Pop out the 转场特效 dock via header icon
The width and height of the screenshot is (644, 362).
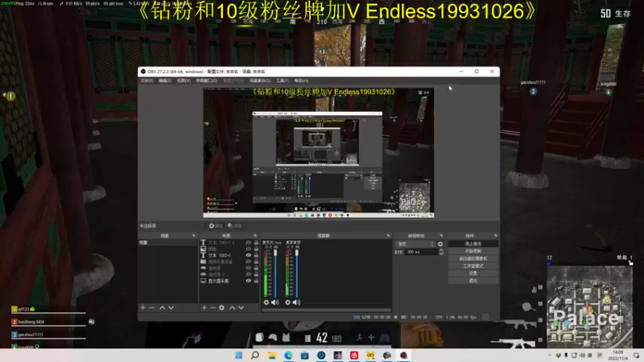coord(441,236)
